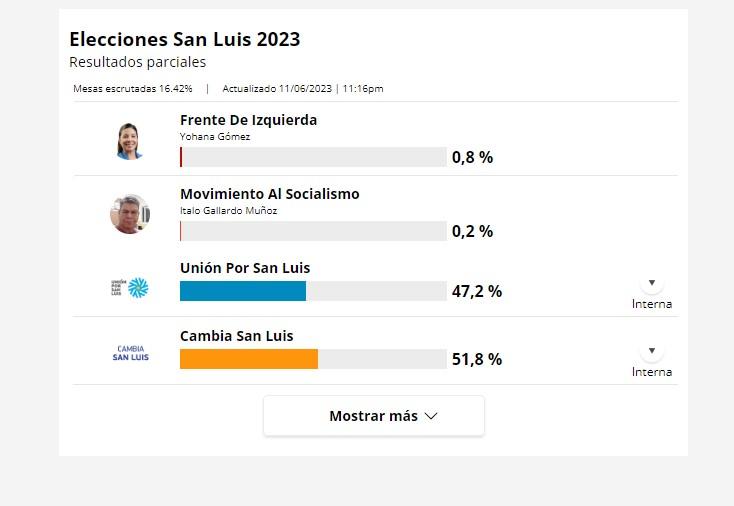The height and width of the screenshot is (506, 734).
Task: Click the Movimiento Al Socialismo result bar
Action: [313, 231]
